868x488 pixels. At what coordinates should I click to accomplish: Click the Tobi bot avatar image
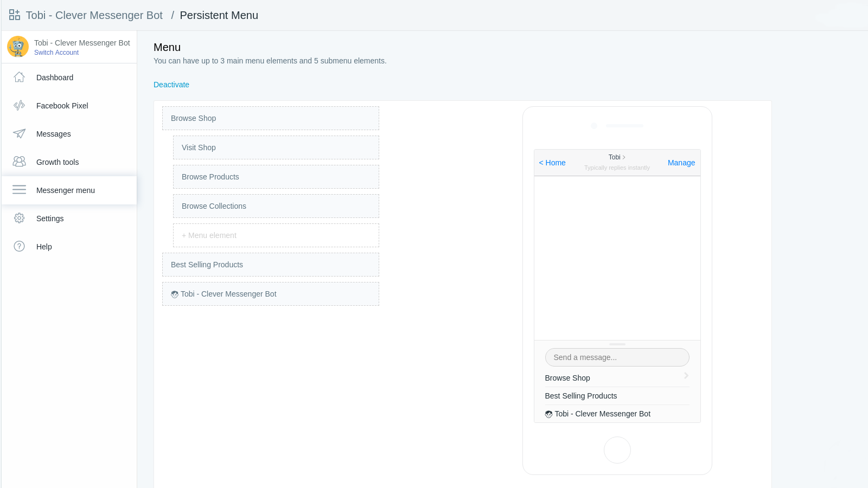pos(18,47)
